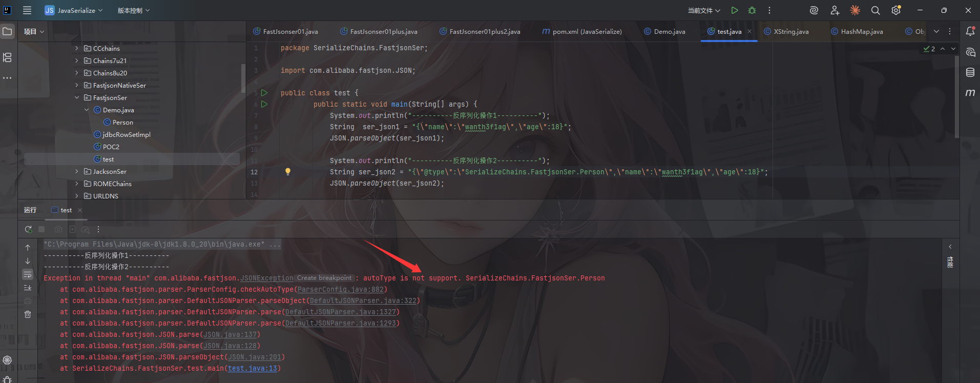Expand the CCchains folder in project tree
980x383 pixels.
point(77,48)
